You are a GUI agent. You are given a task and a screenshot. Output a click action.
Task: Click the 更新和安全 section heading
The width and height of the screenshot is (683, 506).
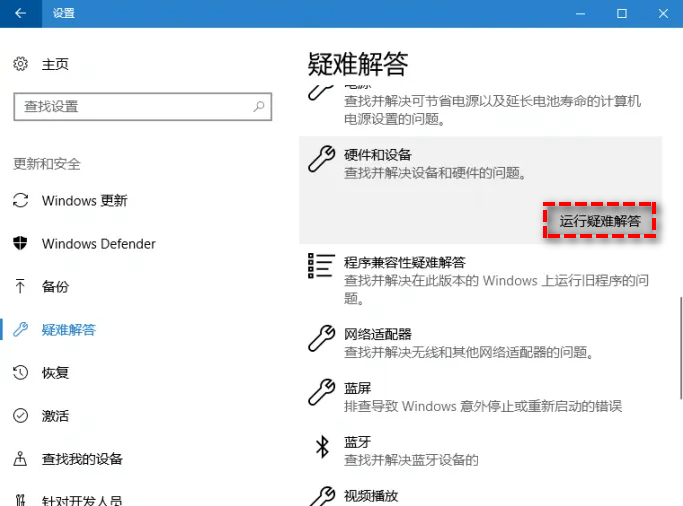coord(47,164)
